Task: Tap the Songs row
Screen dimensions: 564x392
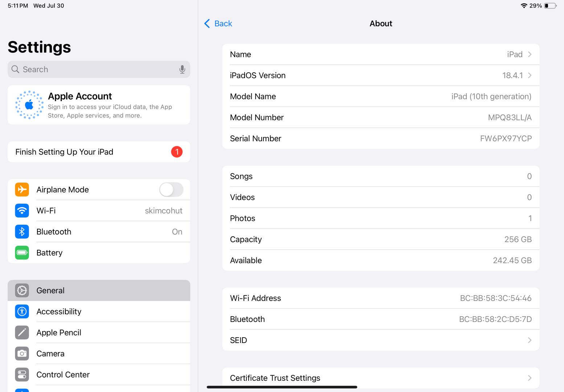Action: pos(381,176)
